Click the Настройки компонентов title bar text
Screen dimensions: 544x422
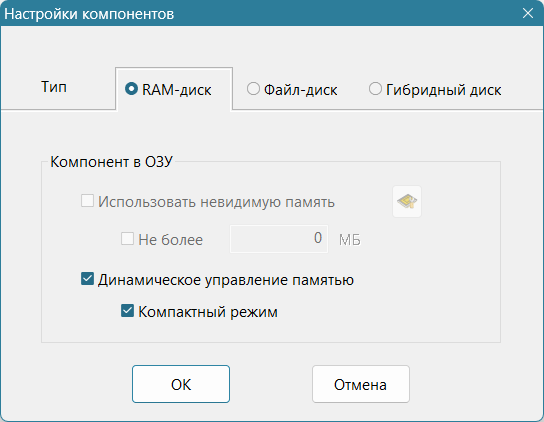pos(89,14)
